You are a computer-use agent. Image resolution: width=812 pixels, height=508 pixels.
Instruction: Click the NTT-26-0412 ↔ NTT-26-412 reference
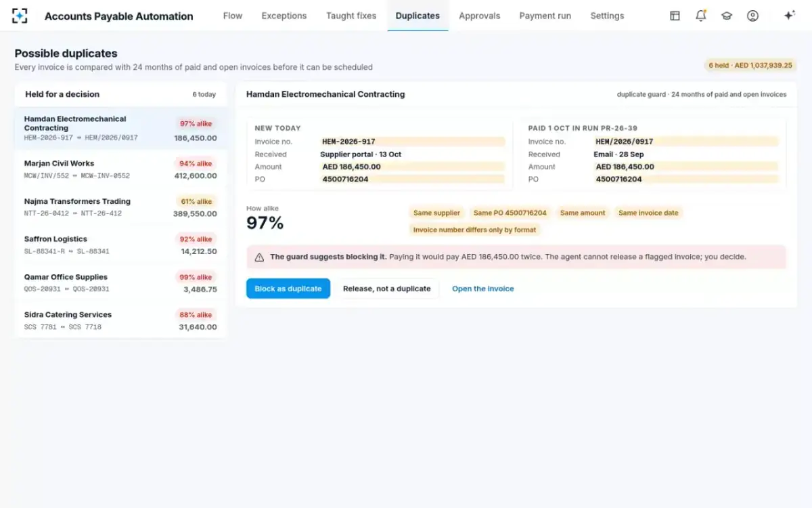[73, 213]
